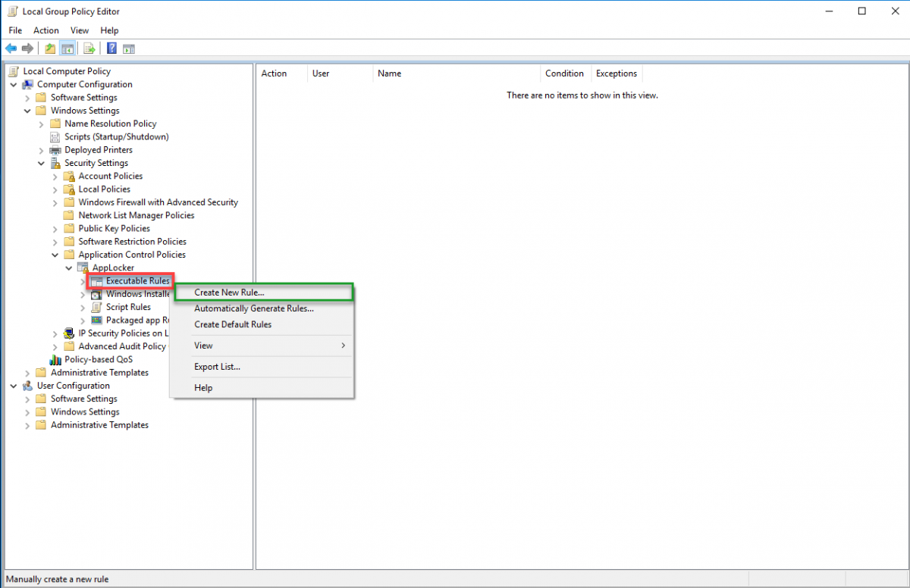Click the Export List toolbar icon

click(89, 48)
